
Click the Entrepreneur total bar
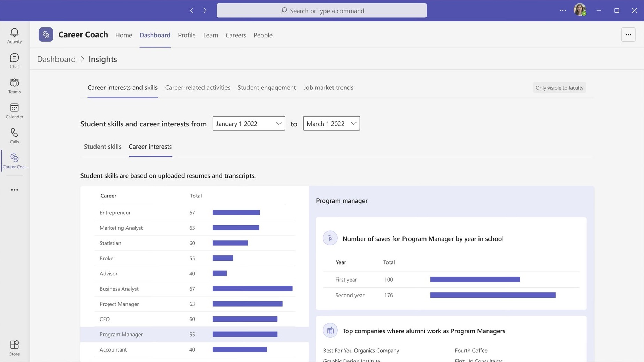click(x=236, y=212)
